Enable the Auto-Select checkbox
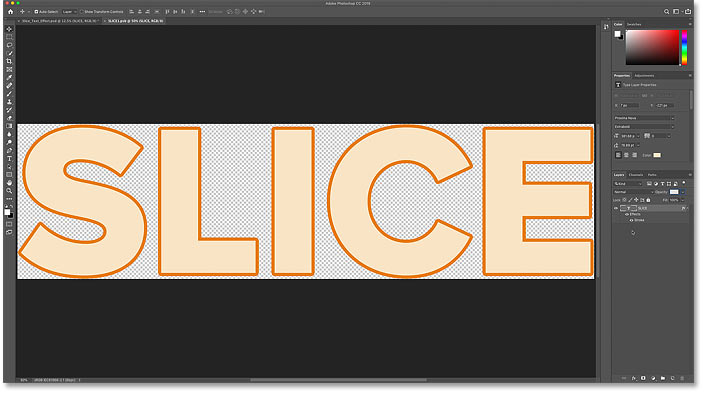Viewport: 704px width, 394px height. click(36, 12)
